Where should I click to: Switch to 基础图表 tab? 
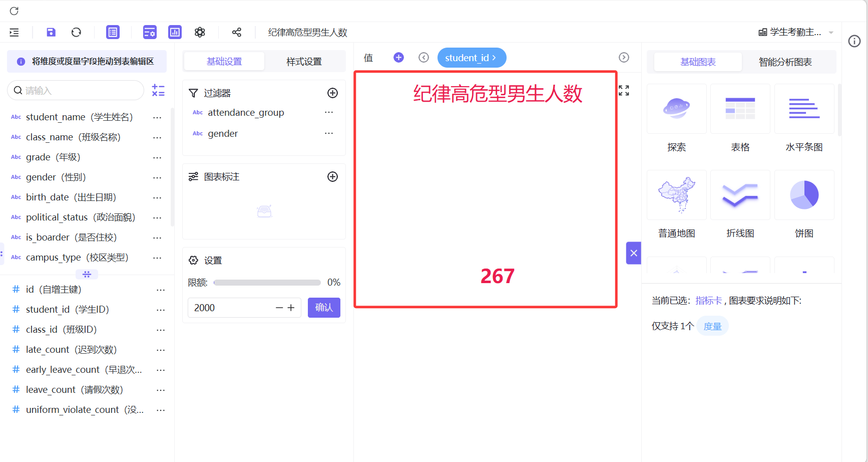coord(698,62)
